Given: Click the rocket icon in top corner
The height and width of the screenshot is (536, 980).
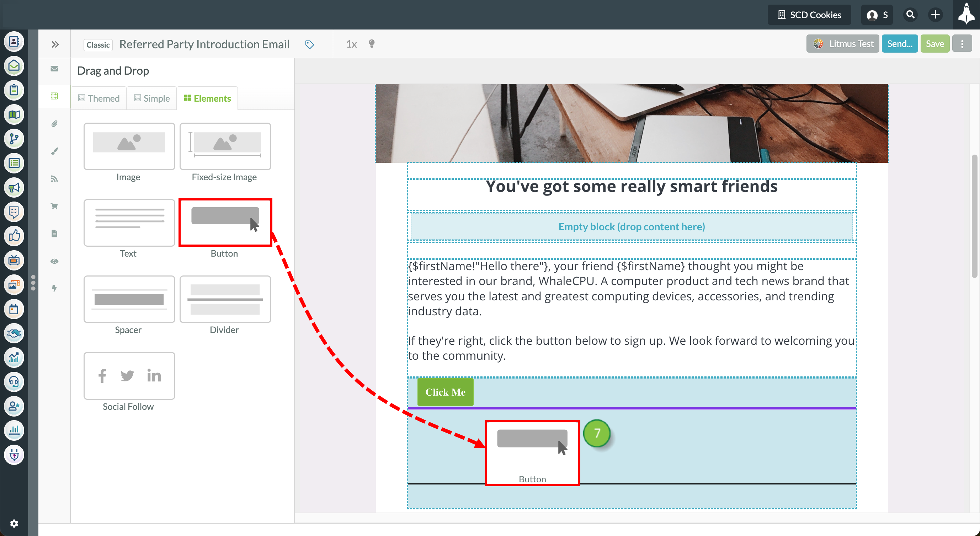Looking at the screenshot, I should [966, 14].
